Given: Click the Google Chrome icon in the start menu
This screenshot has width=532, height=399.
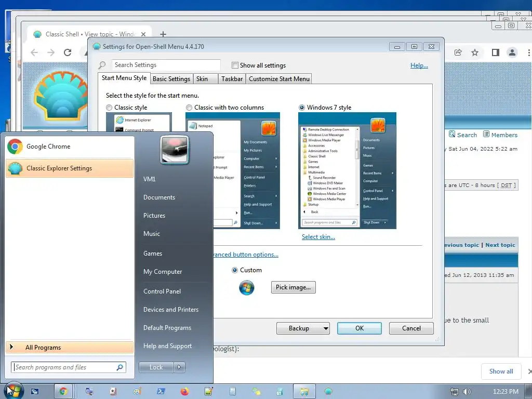Looking at the screenshot, I should click(15, 147).
